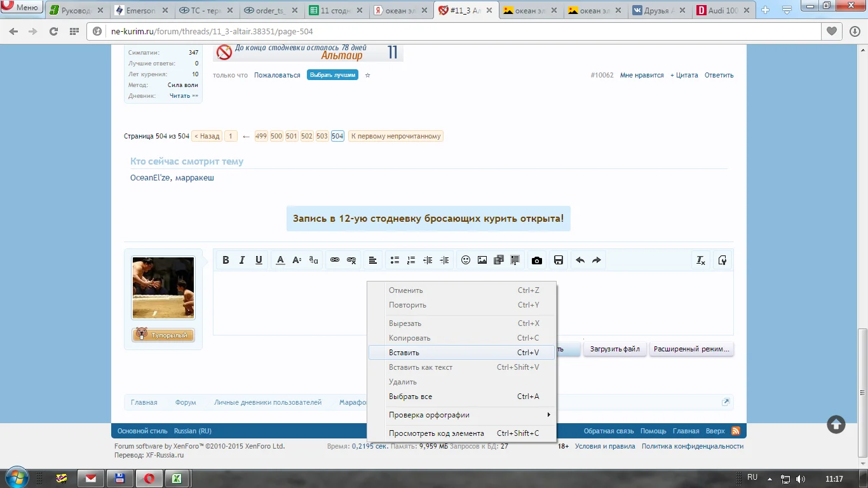Screen dimensions: 868x488
Task: Open the text color picker
Action: click(280, 261)
